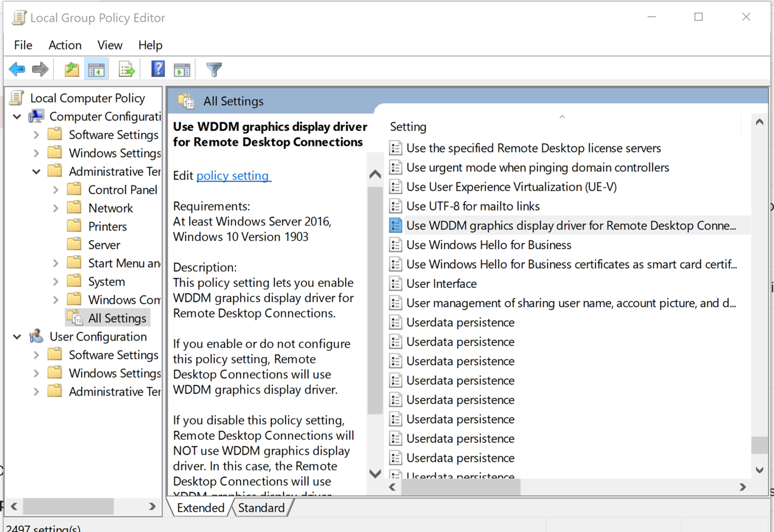Click the icon beside Use UTF-8 for mailto links
The image size is (774, 532).
pos(396,206)
